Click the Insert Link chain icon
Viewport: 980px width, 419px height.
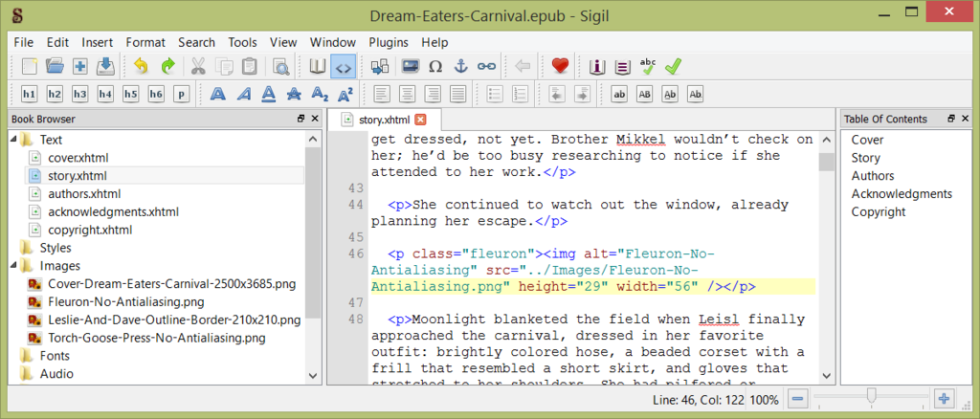tap(487, 66)
